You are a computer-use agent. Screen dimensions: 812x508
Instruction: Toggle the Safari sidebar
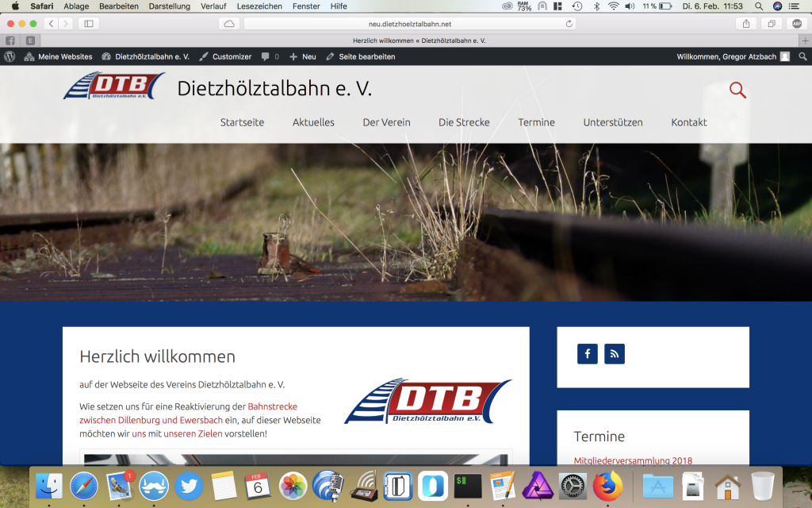point(89,23)
